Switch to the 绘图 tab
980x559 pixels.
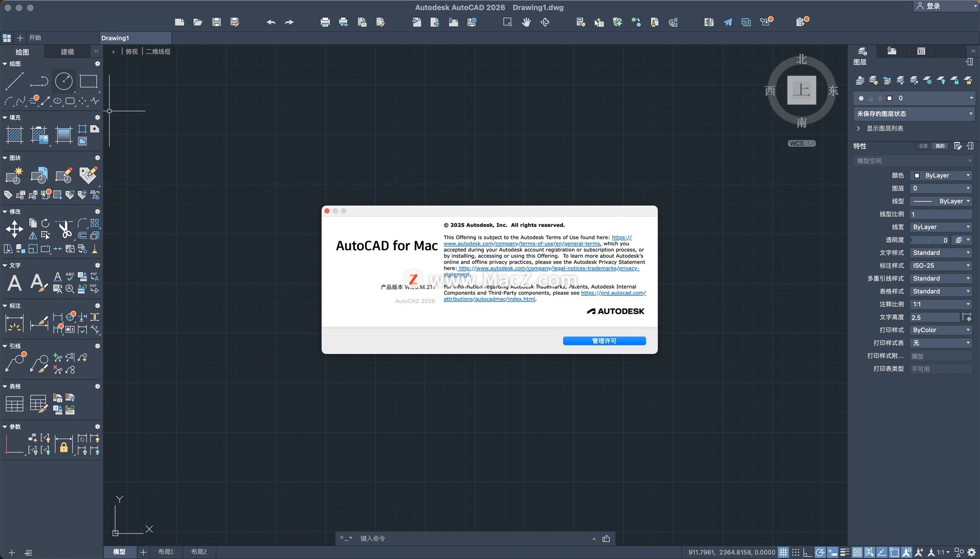coord(22,52)
